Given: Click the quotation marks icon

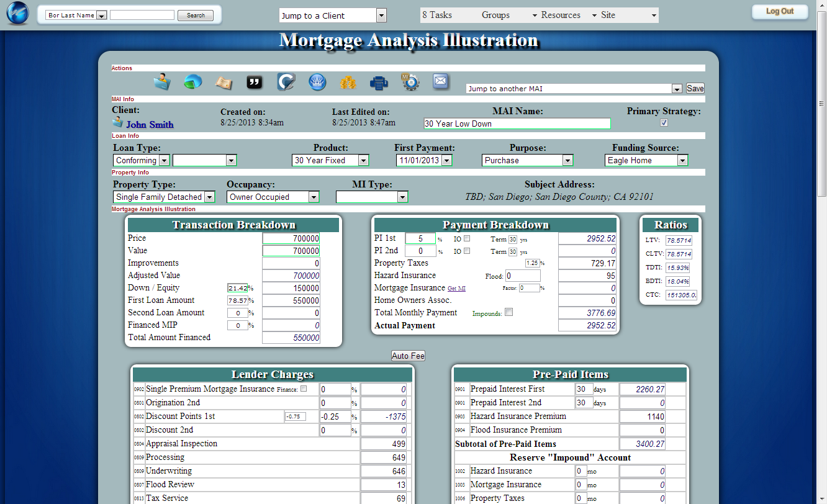Looking at the screenshot, I should tap(255, 81).
